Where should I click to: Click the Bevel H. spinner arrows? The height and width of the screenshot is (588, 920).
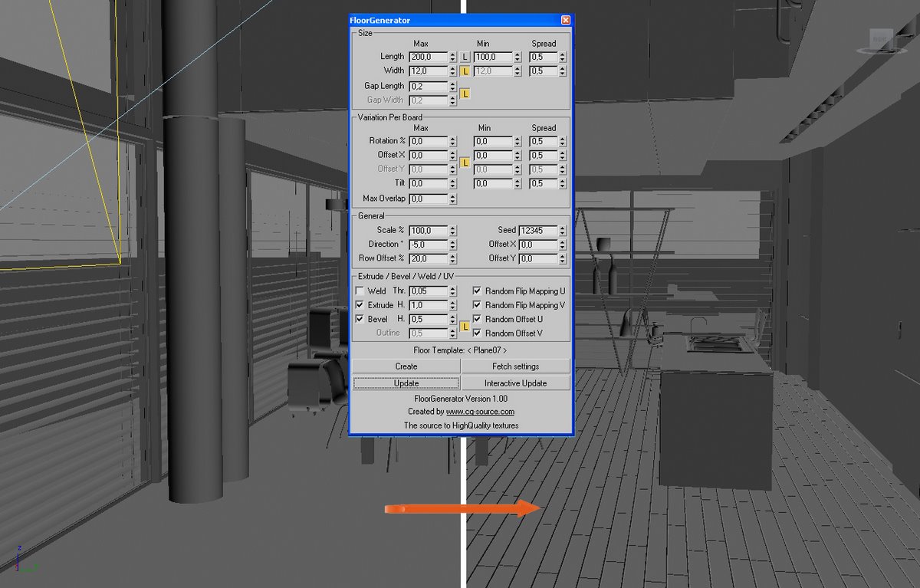pos(453,319)
